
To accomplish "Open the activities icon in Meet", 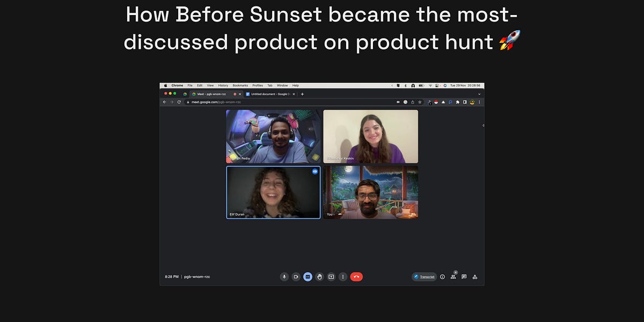I will click(474, 276).
